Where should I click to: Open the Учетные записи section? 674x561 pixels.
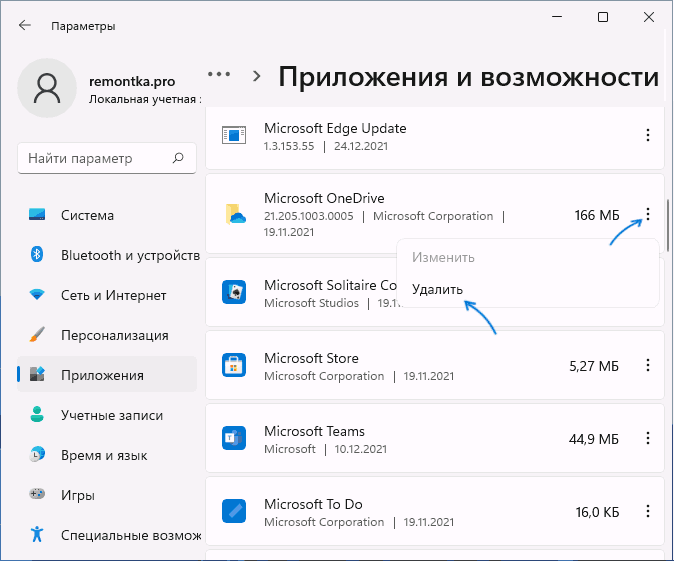(x=107, y=415)
